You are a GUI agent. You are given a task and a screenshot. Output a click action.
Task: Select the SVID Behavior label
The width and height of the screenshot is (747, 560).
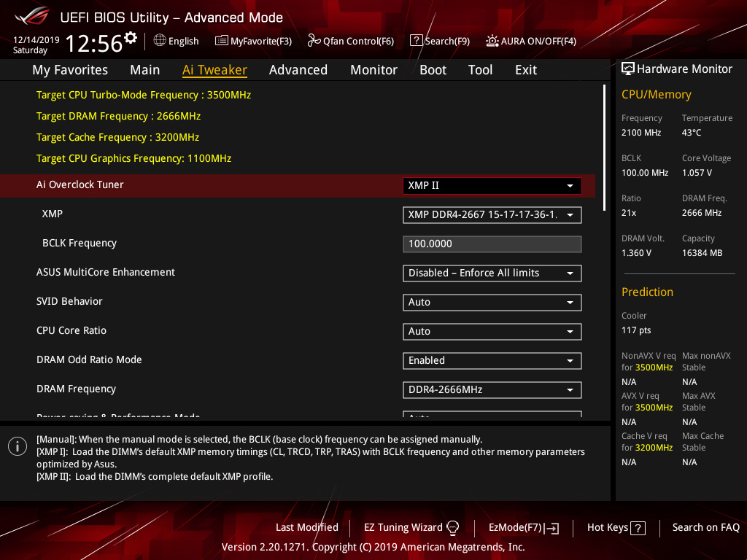click(x=69, y=301)
